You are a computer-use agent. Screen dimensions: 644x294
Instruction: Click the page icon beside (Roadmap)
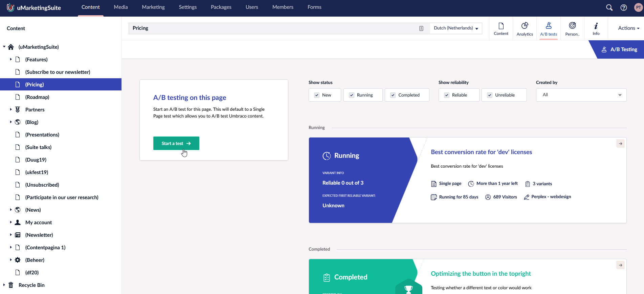tap(18, 97)
